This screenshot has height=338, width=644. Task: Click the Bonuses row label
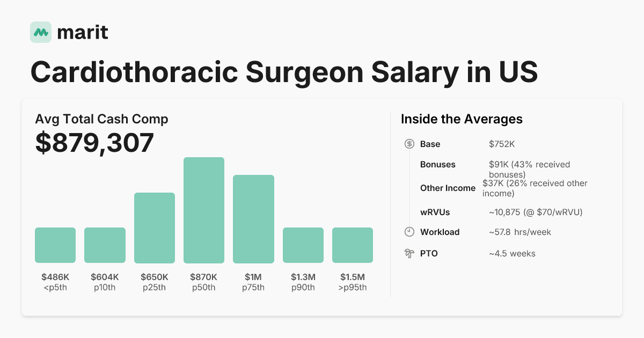pyautogui.click(x=437, y=164)
